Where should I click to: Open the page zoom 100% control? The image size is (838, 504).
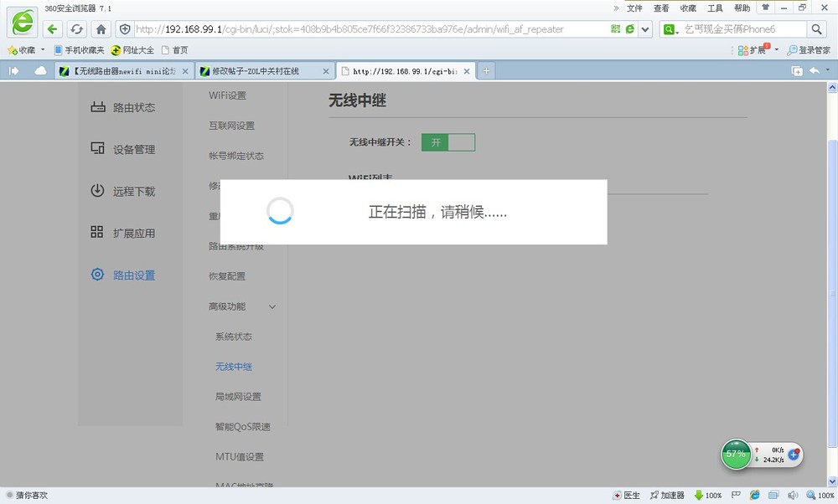pos(820,495)
